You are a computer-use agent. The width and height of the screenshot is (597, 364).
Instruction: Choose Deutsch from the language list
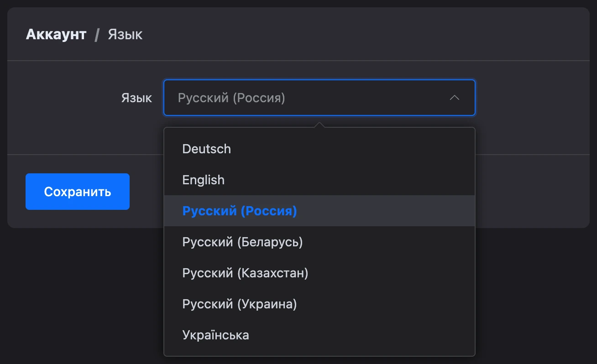pyautogui.click(x=319, y=149)
